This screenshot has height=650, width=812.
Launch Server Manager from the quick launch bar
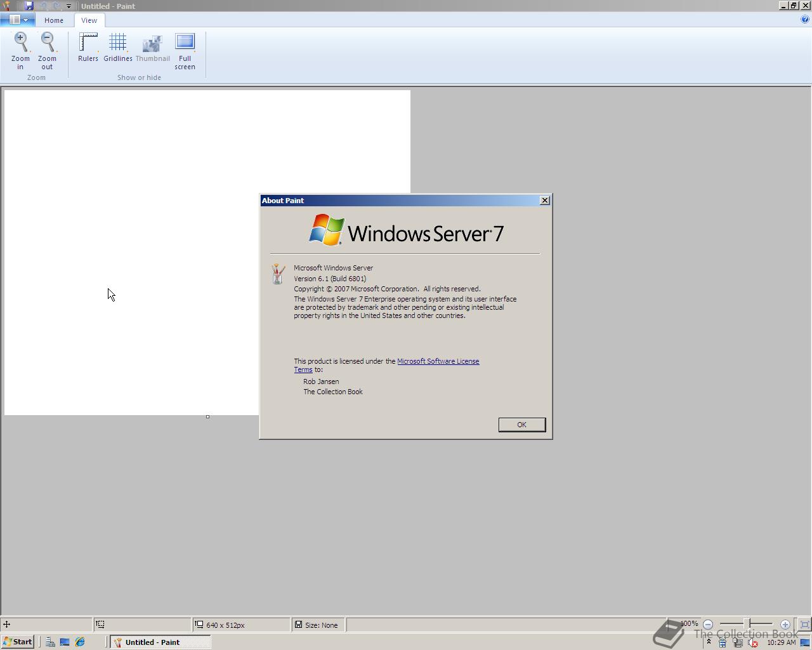[49, 642]
